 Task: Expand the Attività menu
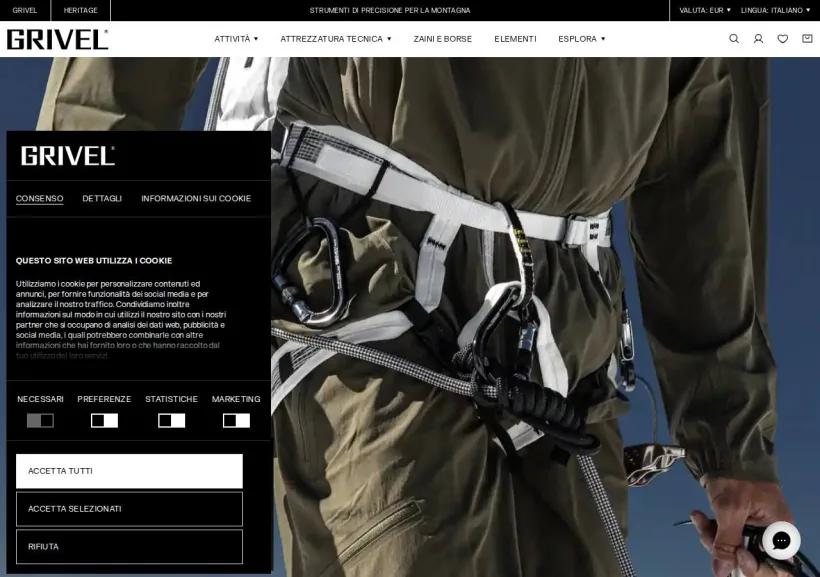click(236, 39)
